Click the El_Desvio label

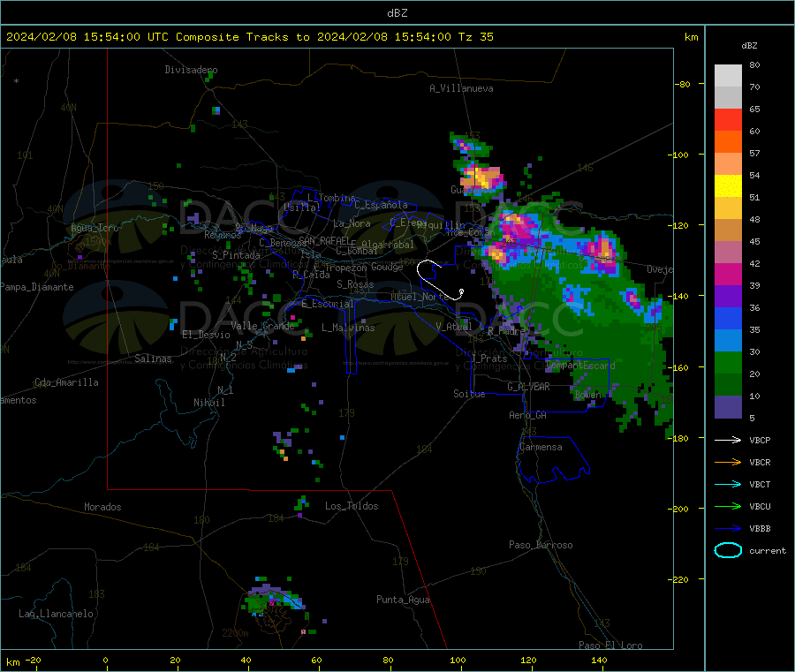tap(207, 335)
